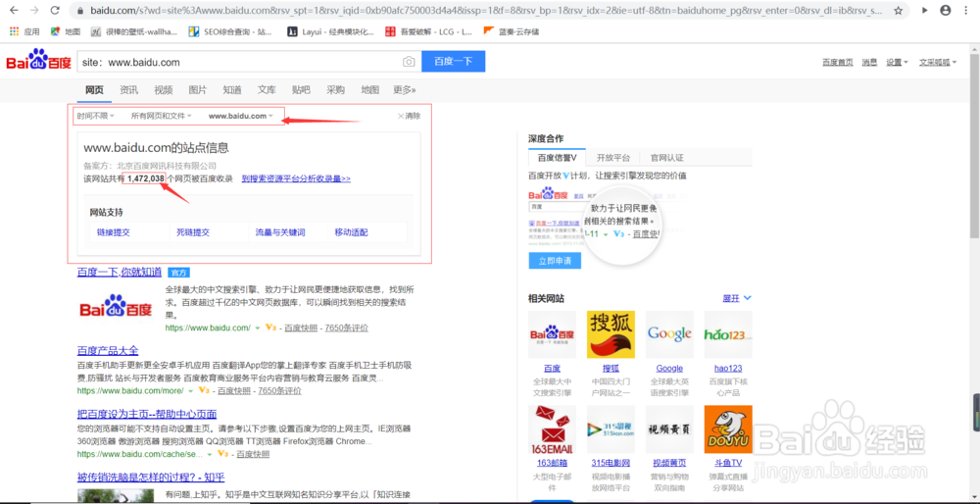The height and width of the screenshot is (504, 980).
Task: Open the 设置 dropdown menu
Action: pos(897,62)
